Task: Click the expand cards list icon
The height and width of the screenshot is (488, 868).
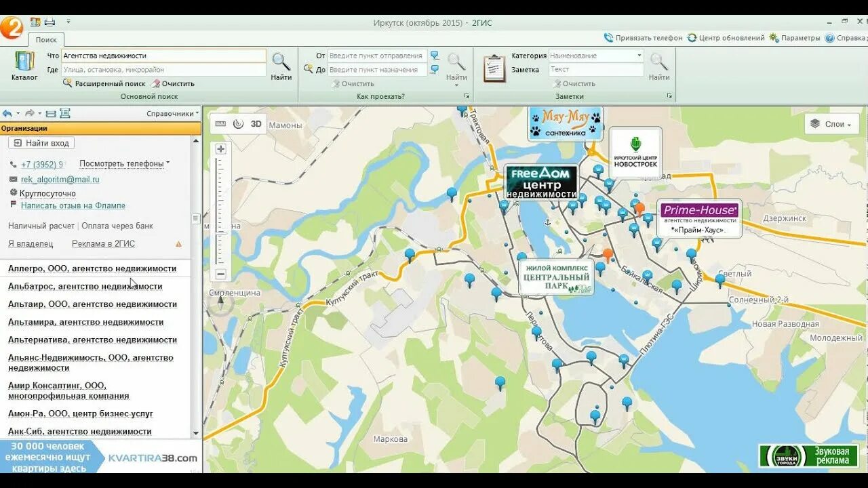Action: coord(65,113)
